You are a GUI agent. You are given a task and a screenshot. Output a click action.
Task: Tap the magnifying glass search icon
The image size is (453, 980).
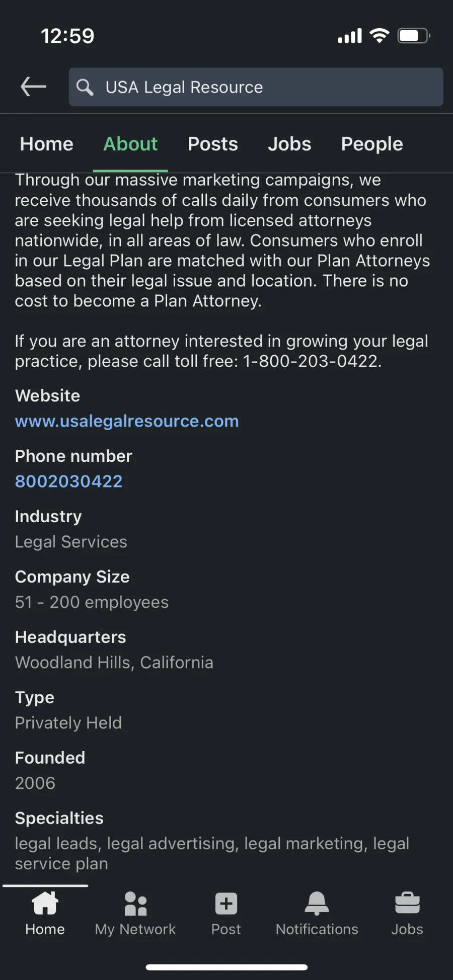coord(85,87)
